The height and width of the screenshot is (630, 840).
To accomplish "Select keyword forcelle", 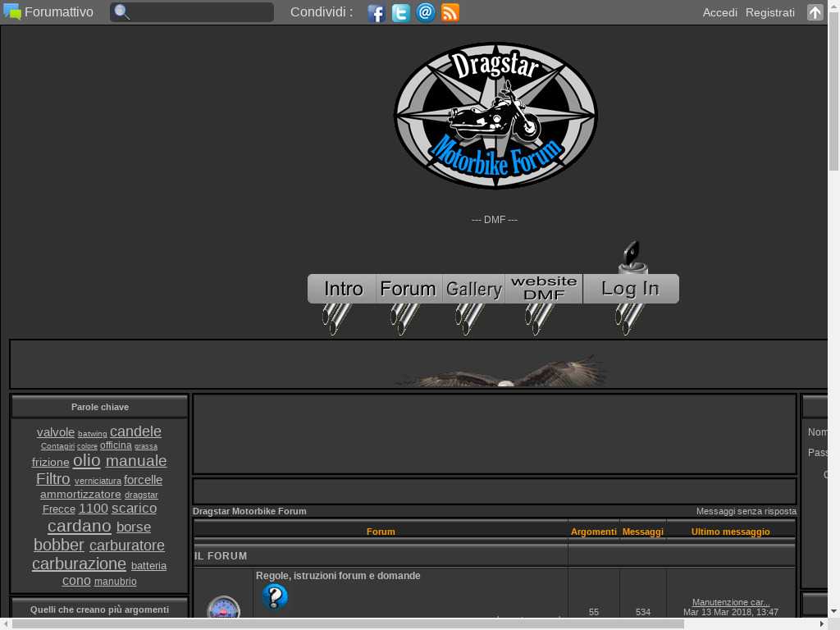I will pyautogui.click(x=143, y=479).
